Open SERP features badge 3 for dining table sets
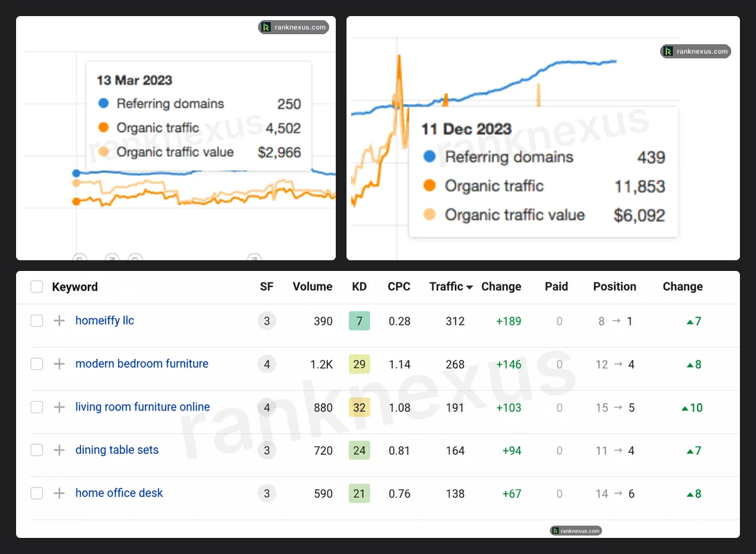 coord(267,450)
